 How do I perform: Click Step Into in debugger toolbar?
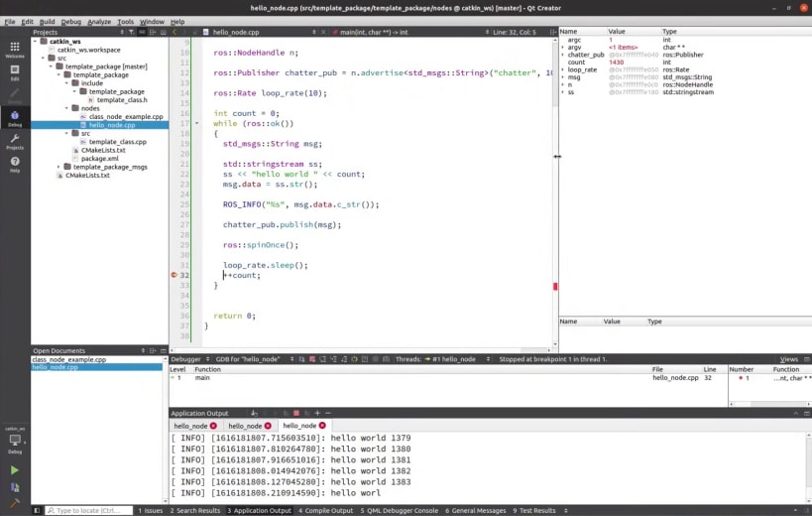click(333, 359)
